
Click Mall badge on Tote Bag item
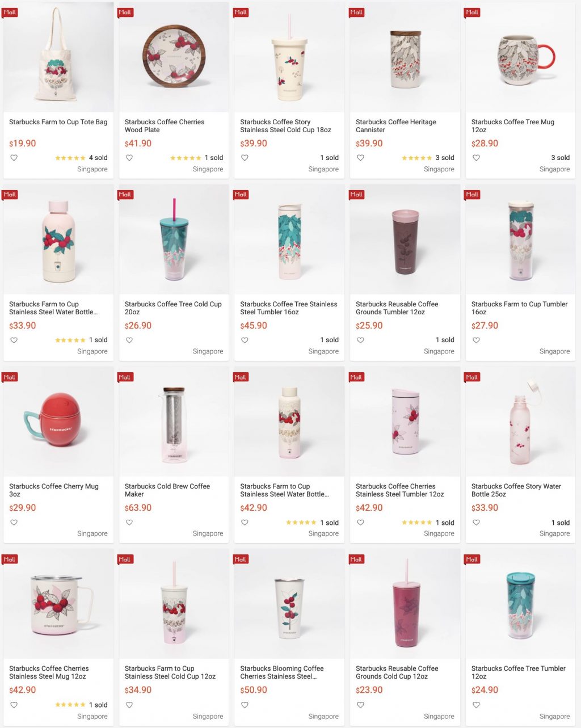(10, 12)
